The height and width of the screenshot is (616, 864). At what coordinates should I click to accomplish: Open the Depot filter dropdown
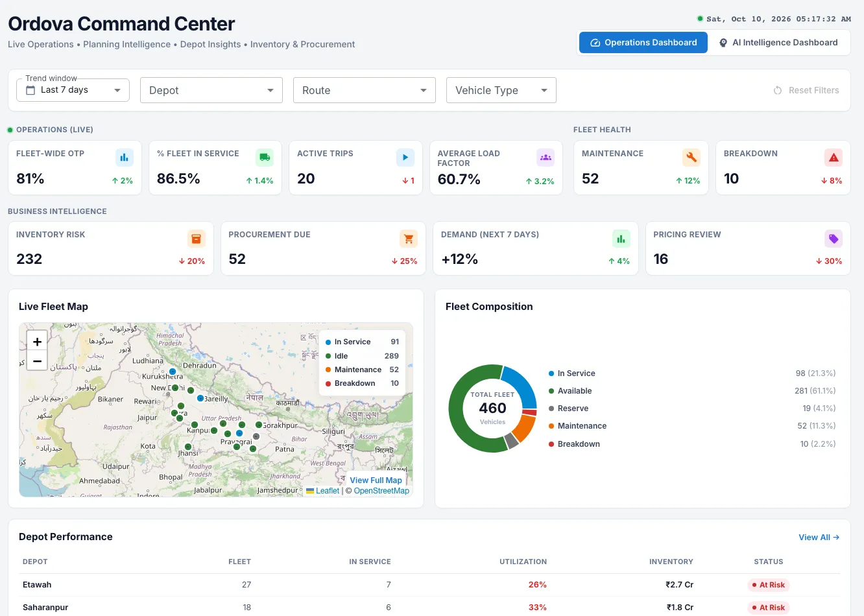tap(211, 90)
